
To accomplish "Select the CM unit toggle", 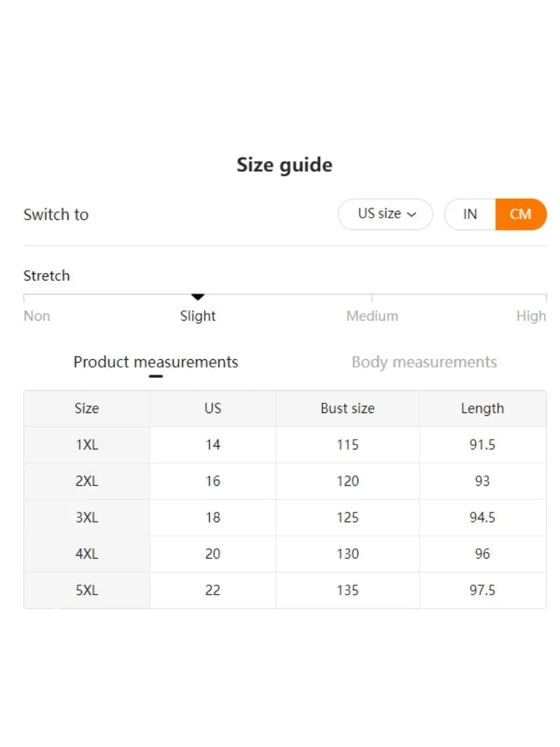I will coord(520,214).
